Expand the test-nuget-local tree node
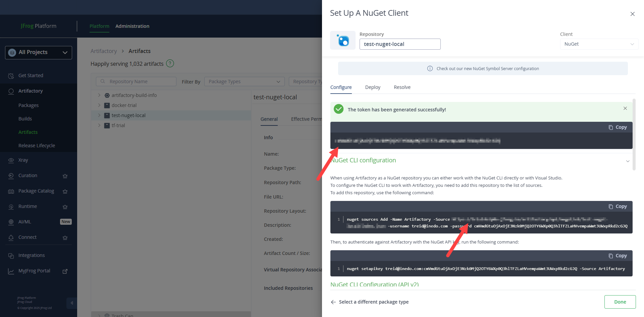This screenshot has width=644, height=317. click(x=99, y=115)
